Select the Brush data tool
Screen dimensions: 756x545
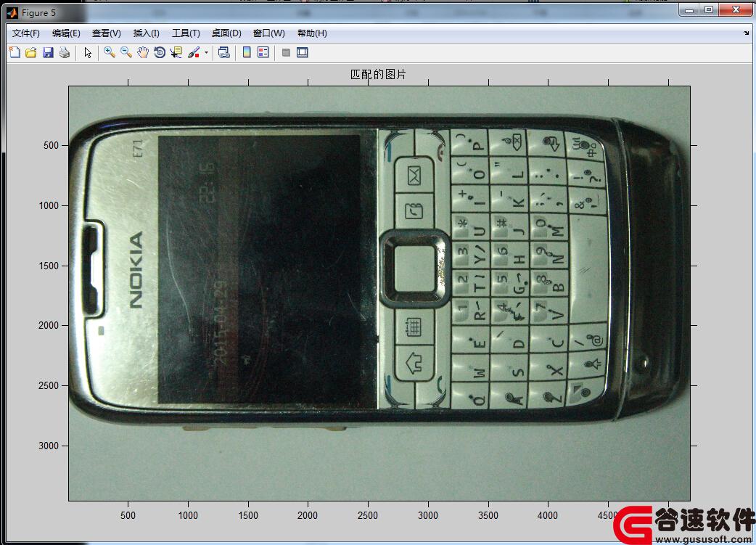194,52
